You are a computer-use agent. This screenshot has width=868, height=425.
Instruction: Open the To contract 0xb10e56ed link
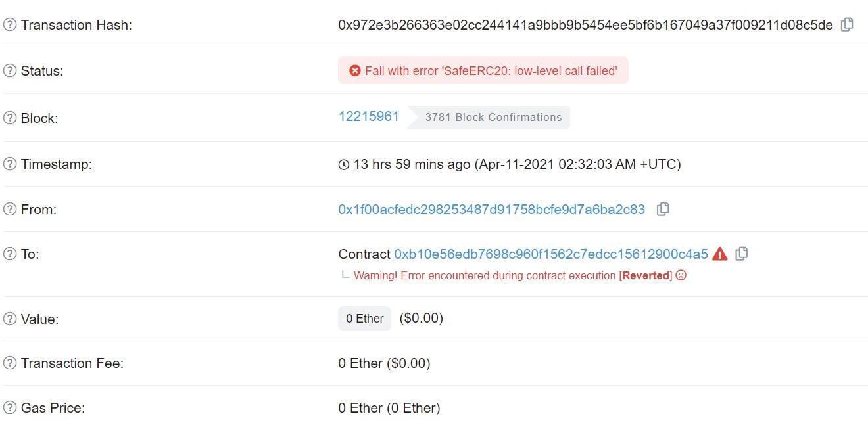pos(550,254)
